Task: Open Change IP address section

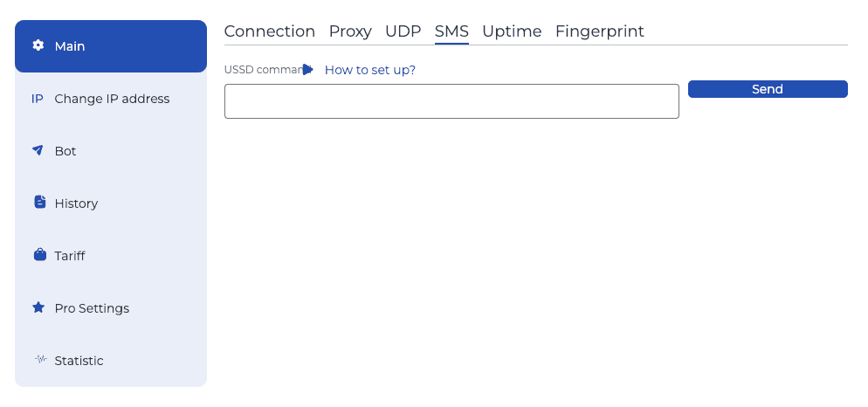Action: (112, 99)
